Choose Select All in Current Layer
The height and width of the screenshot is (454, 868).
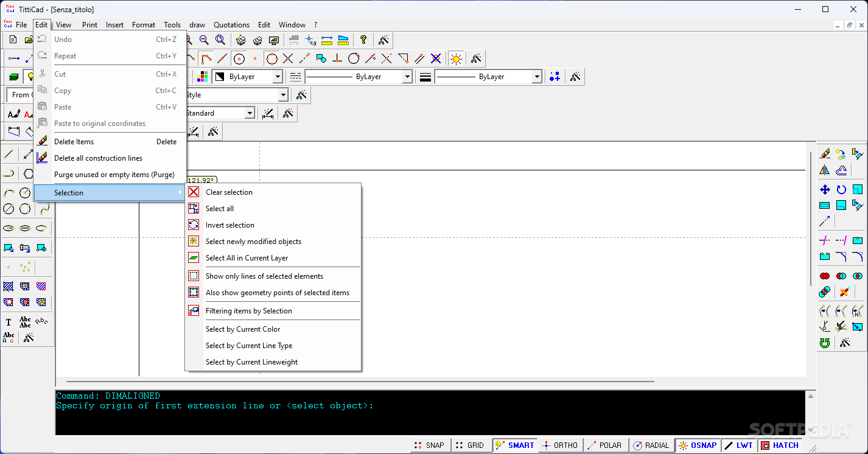(273, 257)
